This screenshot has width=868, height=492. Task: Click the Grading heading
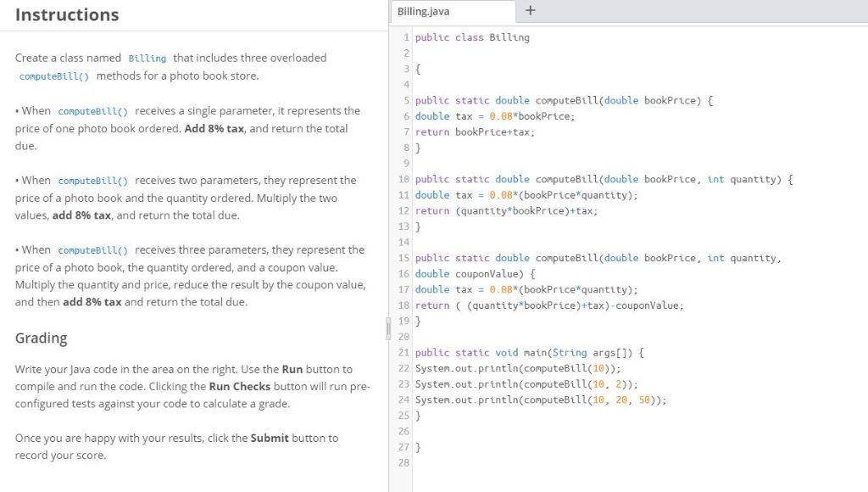[x=40, y=338]
